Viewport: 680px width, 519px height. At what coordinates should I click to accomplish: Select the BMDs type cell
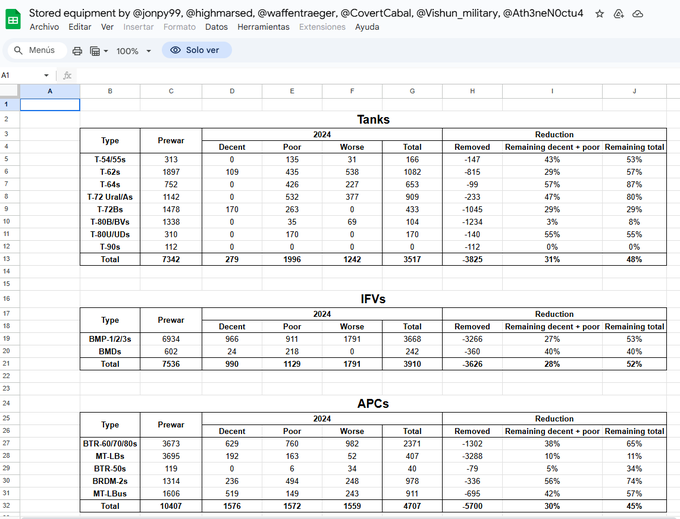point(110,352)
